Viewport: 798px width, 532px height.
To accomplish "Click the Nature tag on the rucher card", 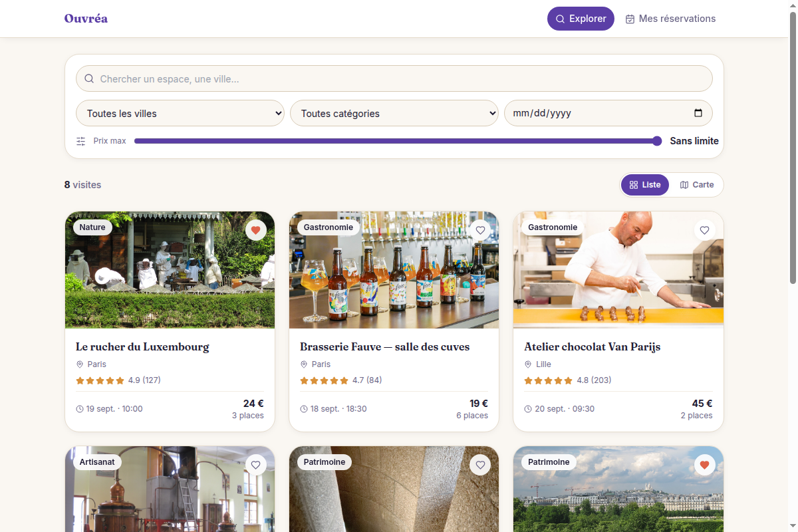I will coord(92,227).
